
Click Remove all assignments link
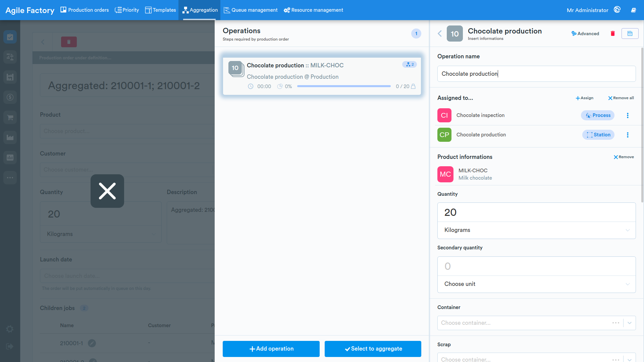621,98
